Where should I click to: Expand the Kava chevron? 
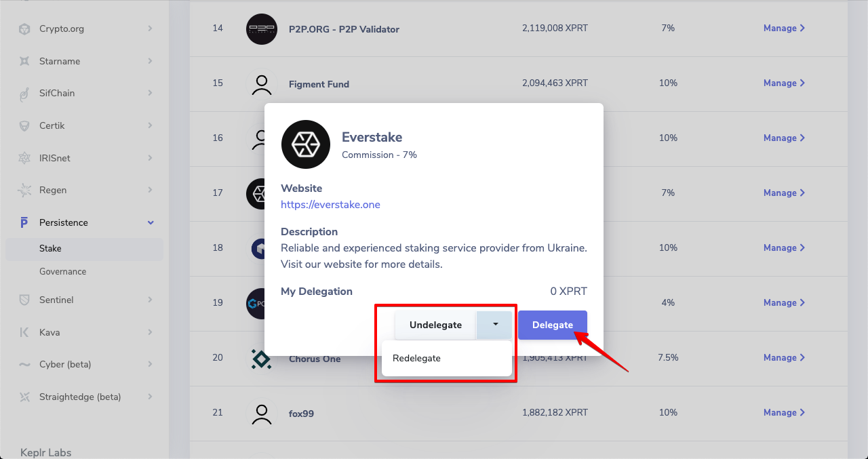[150, 332]
